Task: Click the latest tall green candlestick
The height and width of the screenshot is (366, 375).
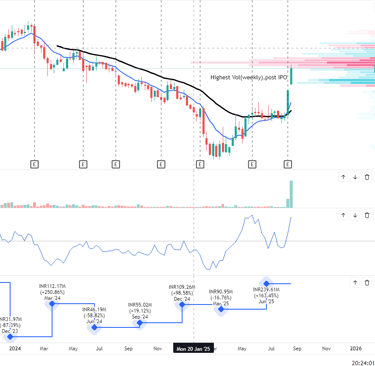Action: 291,76
